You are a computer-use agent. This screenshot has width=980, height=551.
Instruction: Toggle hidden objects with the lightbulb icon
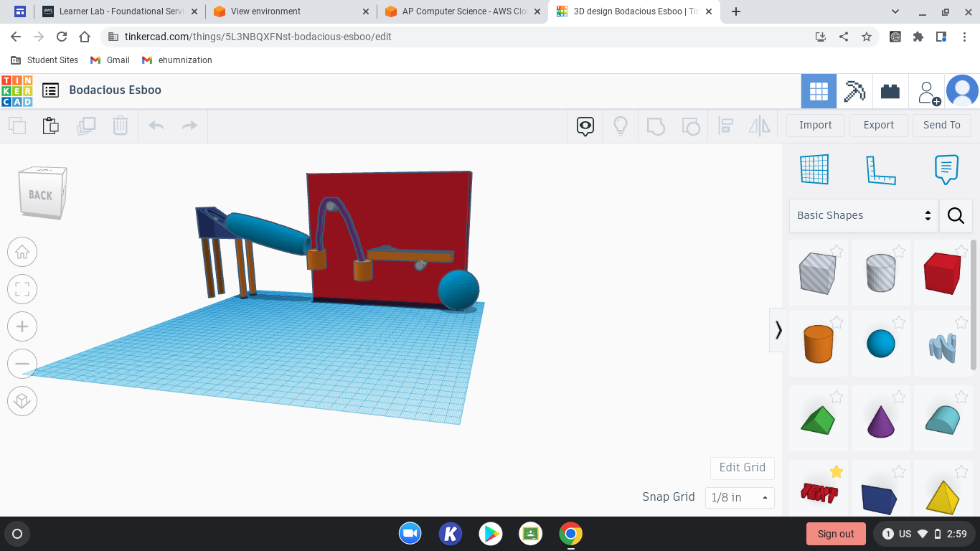coord(620,125)
